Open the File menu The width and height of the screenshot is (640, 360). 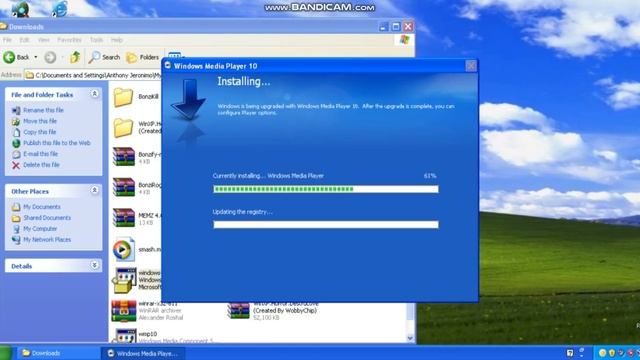click(7, 40)
